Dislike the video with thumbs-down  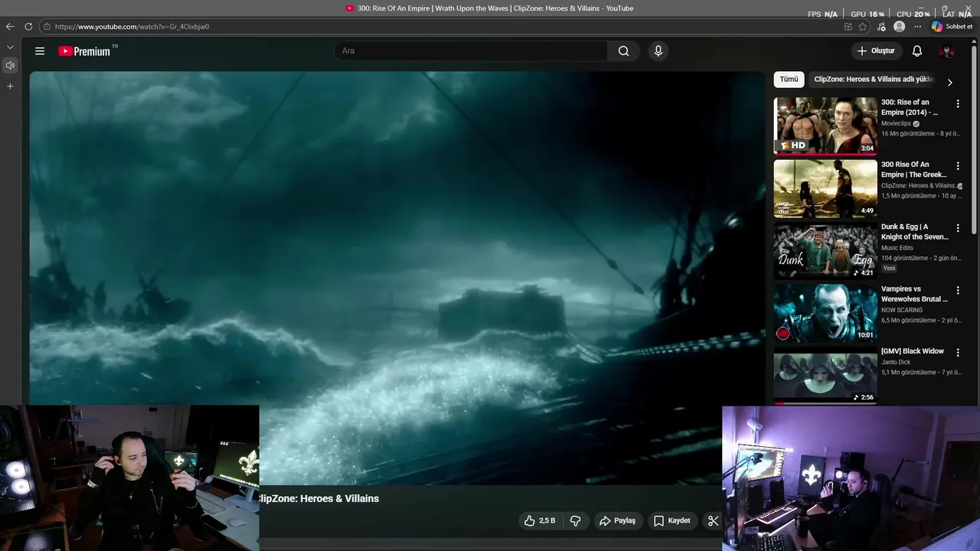[x=576, y=521]
